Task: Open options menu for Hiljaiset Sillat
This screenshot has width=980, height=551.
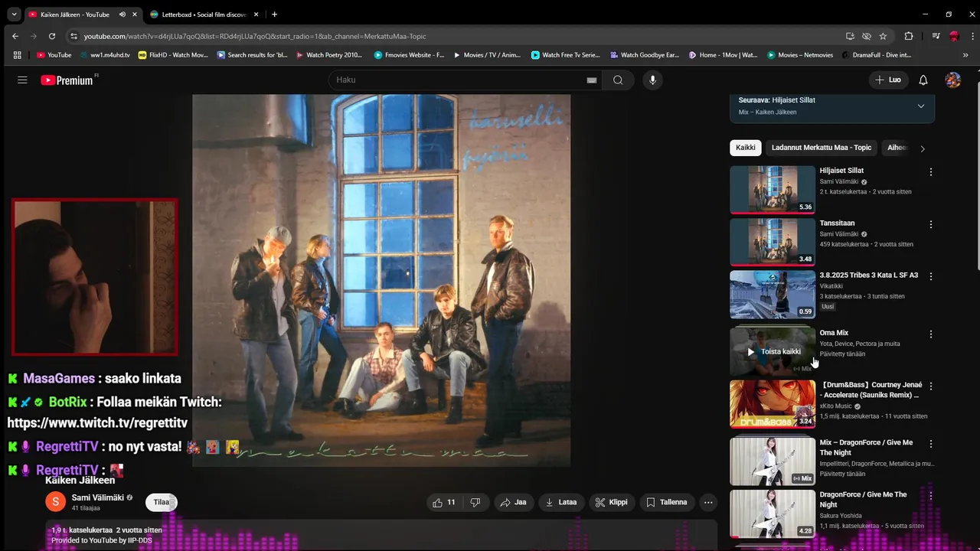Action: 931,172
